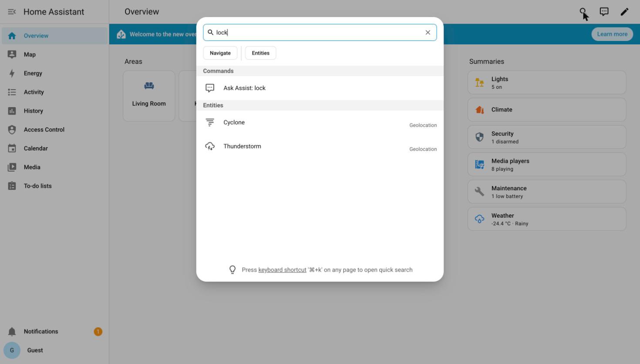The image size is (640, 364).
Task: Click Learn more on welcome banner
Action: pyautogui.click(x=612, y=34)
